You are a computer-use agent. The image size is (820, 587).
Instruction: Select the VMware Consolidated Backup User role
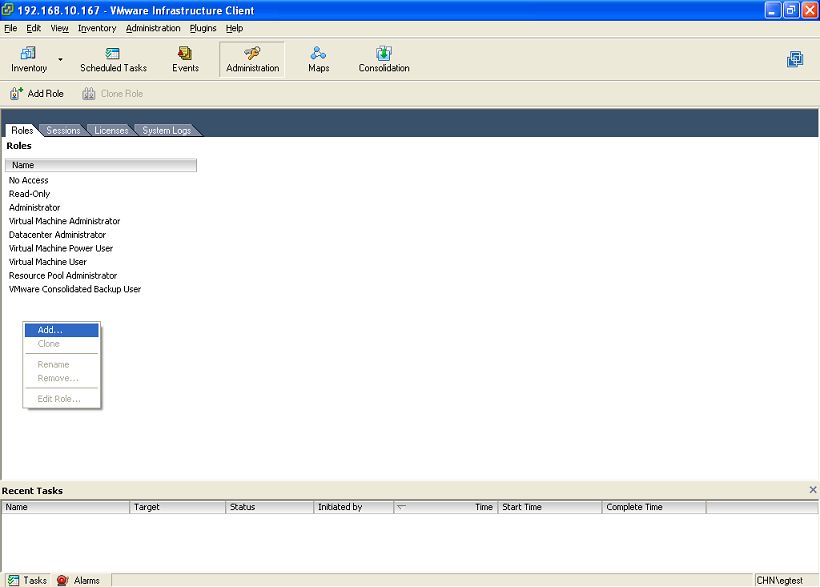click(x=75, y=289)
